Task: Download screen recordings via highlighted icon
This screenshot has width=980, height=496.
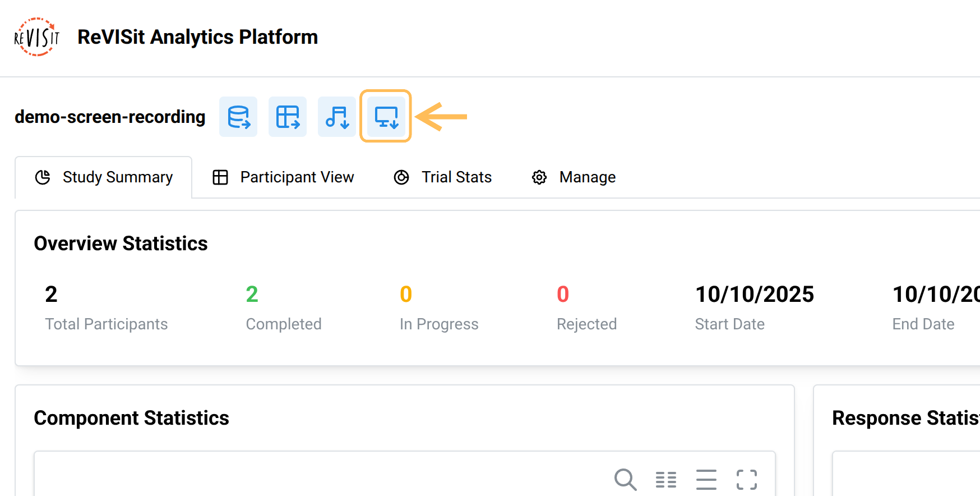Action: coord(386,117)
